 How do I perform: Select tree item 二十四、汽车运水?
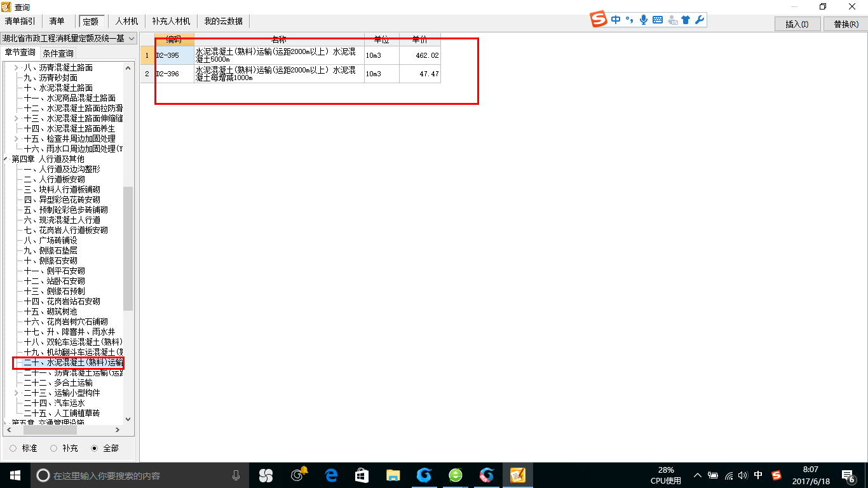[x=54, y=403]
